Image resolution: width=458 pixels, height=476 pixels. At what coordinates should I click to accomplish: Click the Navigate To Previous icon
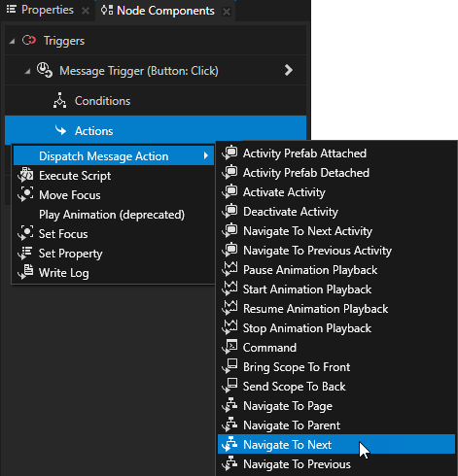click(x=229, y=463)
